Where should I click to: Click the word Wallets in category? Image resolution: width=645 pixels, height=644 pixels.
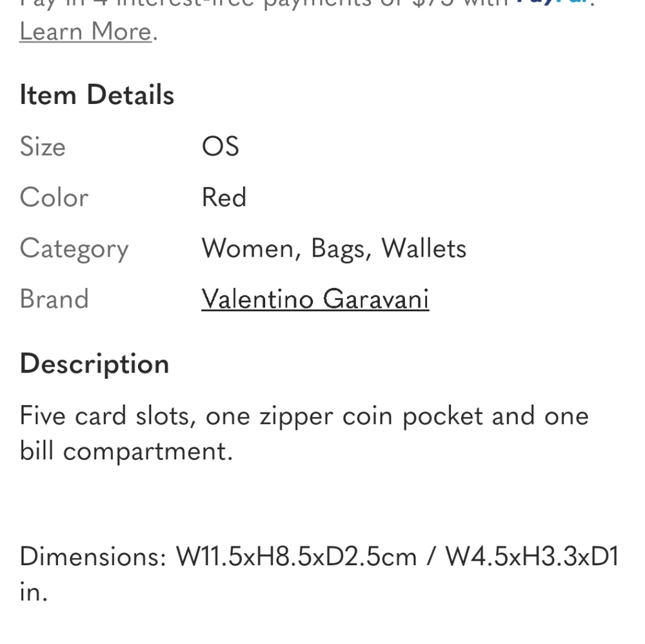[x=424, y=248]
